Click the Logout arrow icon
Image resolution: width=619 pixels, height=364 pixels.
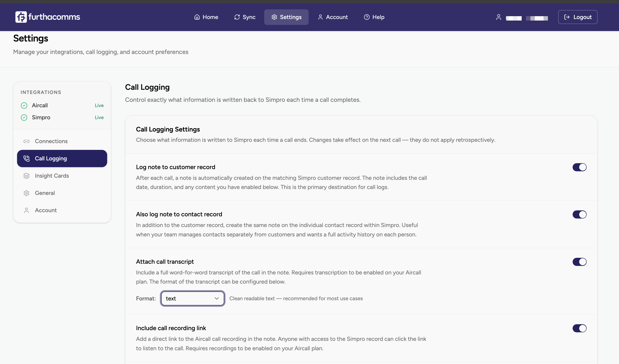567,17
